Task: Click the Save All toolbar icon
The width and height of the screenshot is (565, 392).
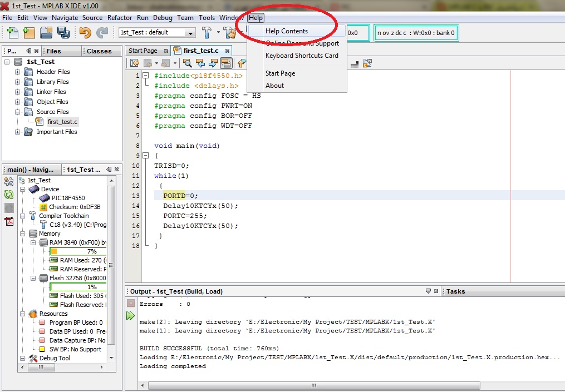Action: [x=63, y=33]
